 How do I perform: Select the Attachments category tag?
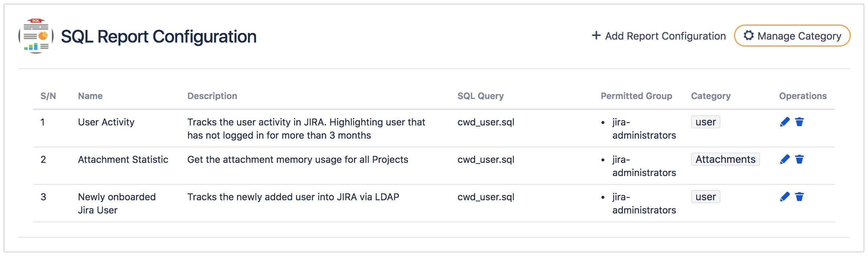tap(725, 160)
